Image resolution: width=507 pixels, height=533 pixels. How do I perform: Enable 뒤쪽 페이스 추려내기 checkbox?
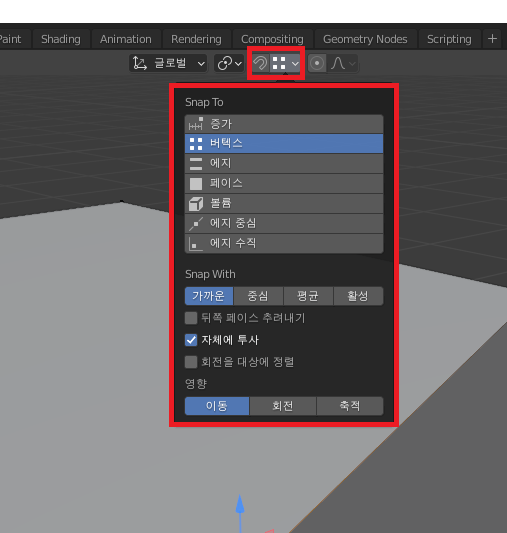pyautogui.click(x=191, y=318)
